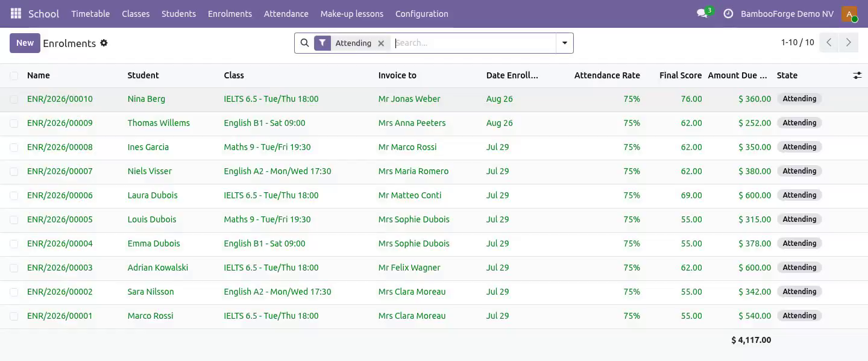
Task: Remove the Attending filter facet
Action: 381,43
